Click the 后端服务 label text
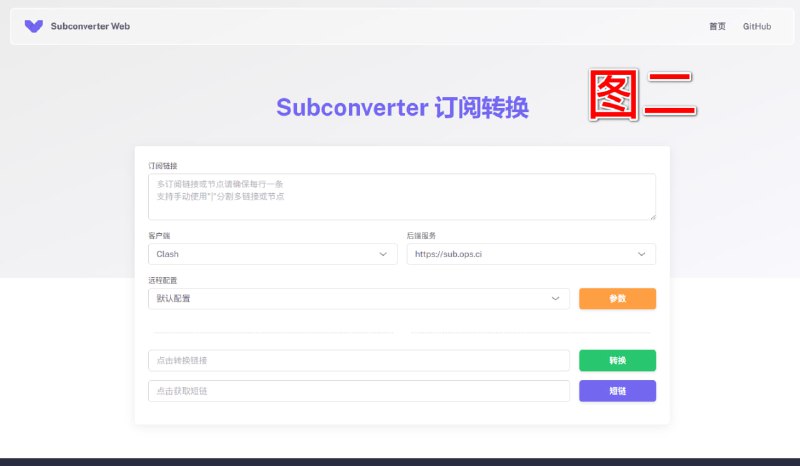 [421, 236]
